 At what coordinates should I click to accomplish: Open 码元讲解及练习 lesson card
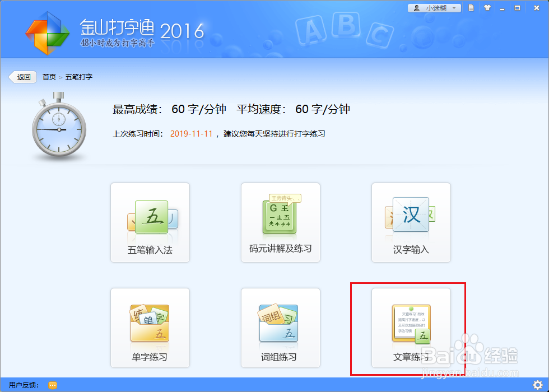(x=281, y=223)
